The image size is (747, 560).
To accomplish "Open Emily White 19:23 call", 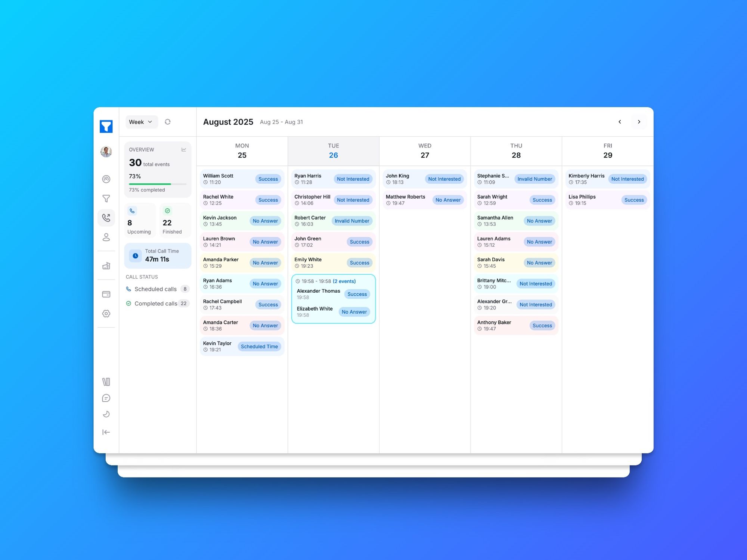I will pyautogui.click(x=334, y=262).
